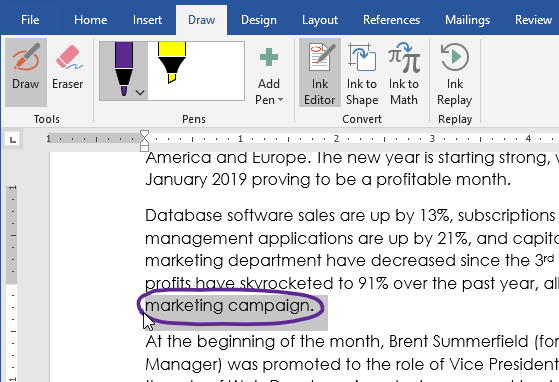This screenshot has width=559, height=382.
Task: Toggle the Draw tool on ribbon
Action: [26, 72]
